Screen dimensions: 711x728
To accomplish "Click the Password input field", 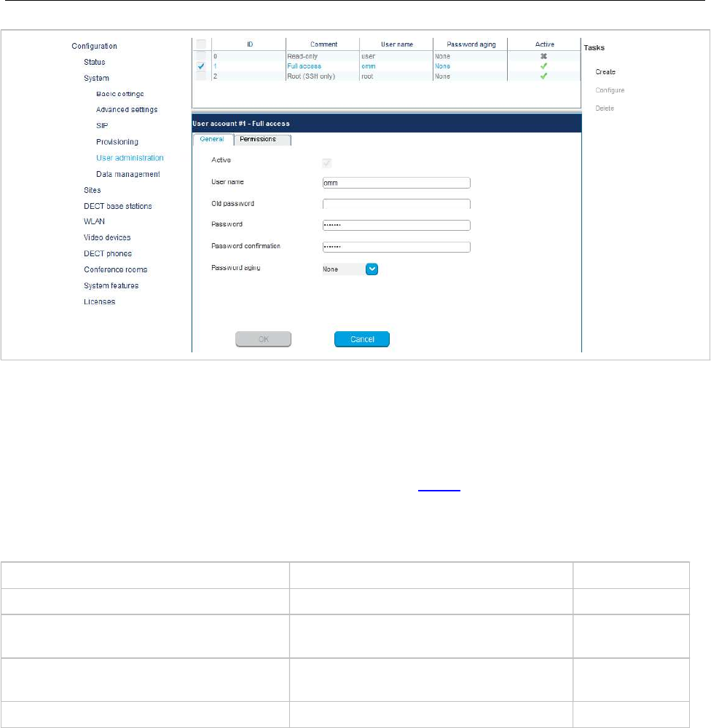I will (x=396, y=225).
